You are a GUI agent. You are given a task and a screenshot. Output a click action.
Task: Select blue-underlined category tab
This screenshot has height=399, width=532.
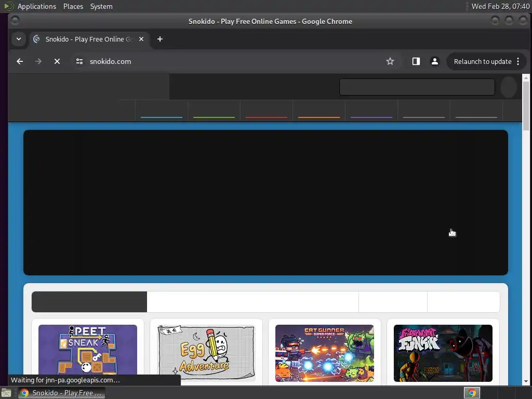[x=162, y=111]
